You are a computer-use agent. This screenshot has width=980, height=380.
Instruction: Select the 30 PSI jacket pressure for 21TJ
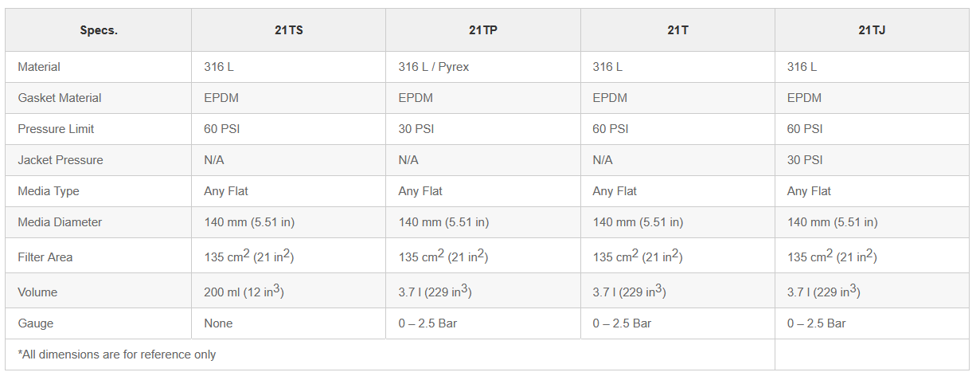805,160
